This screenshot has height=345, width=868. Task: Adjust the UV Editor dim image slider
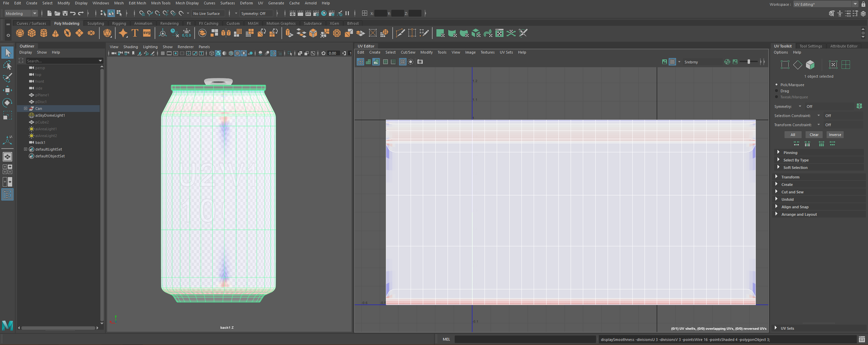click(x=749, y=62)
